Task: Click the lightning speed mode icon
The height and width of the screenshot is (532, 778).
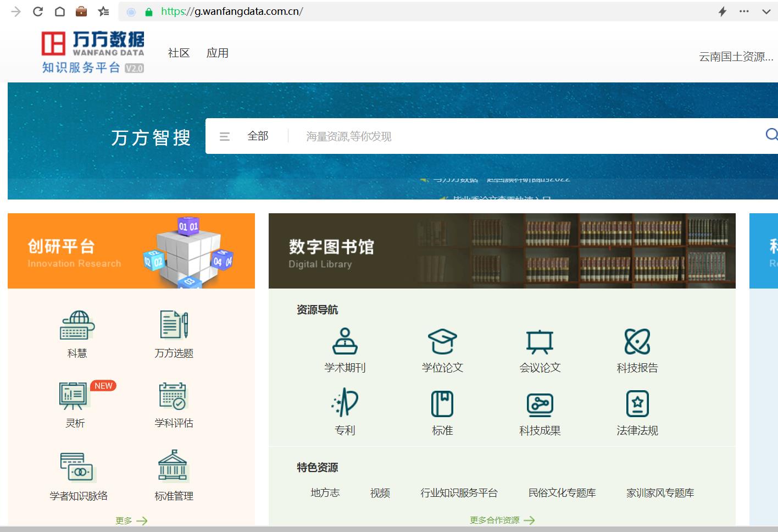Action: click(723, 12)
